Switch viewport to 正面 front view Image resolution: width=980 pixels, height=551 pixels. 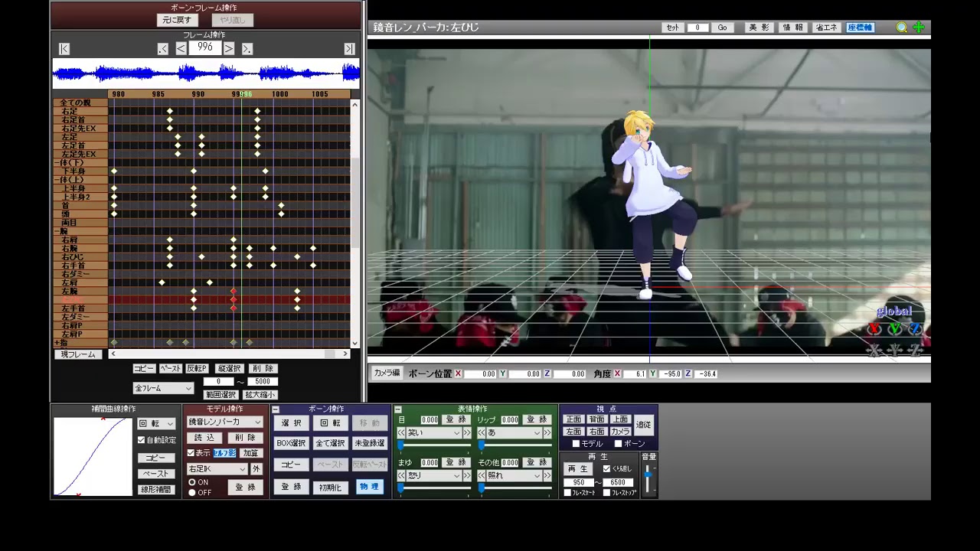pos(573,419)
